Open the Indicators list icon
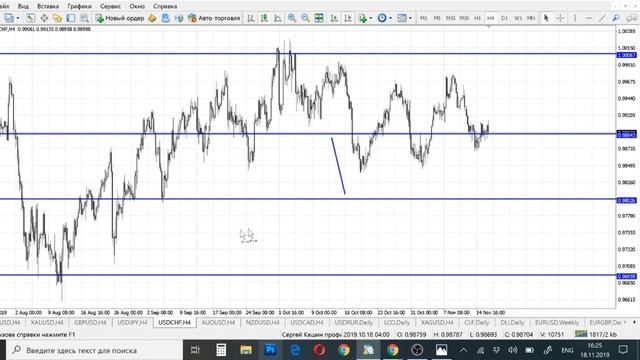640x360 pixels. click(362, 18)
